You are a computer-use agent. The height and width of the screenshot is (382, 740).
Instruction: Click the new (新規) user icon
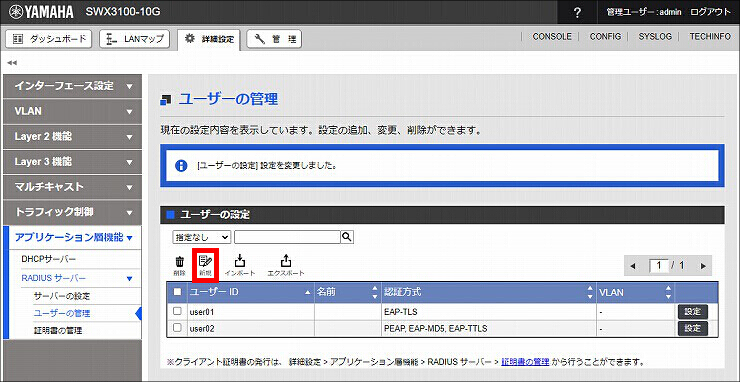pos(206,266)
